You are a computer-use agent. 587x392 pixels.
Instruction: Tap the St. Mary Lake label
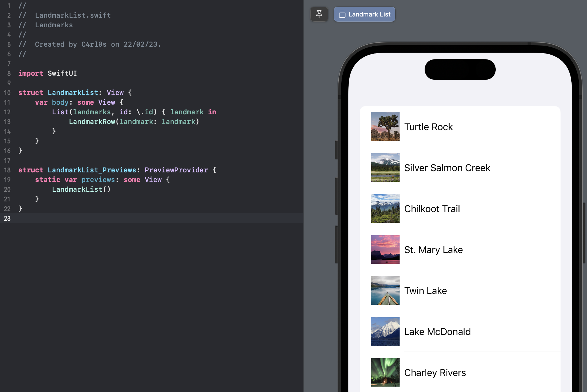(x=433, y=250)
